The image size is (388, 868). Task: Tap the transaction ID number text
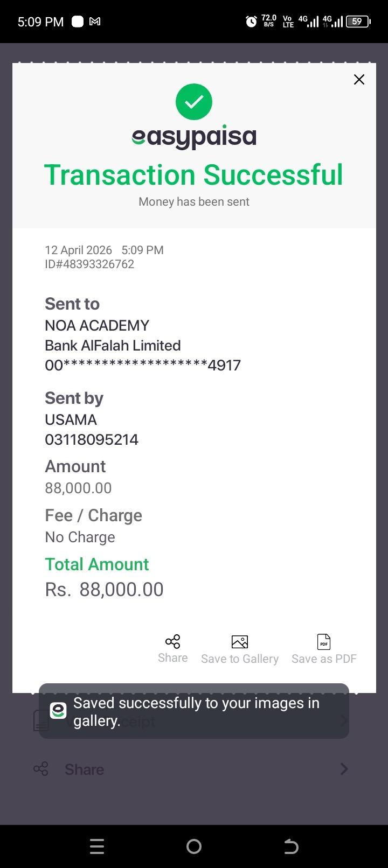(89, 264)
